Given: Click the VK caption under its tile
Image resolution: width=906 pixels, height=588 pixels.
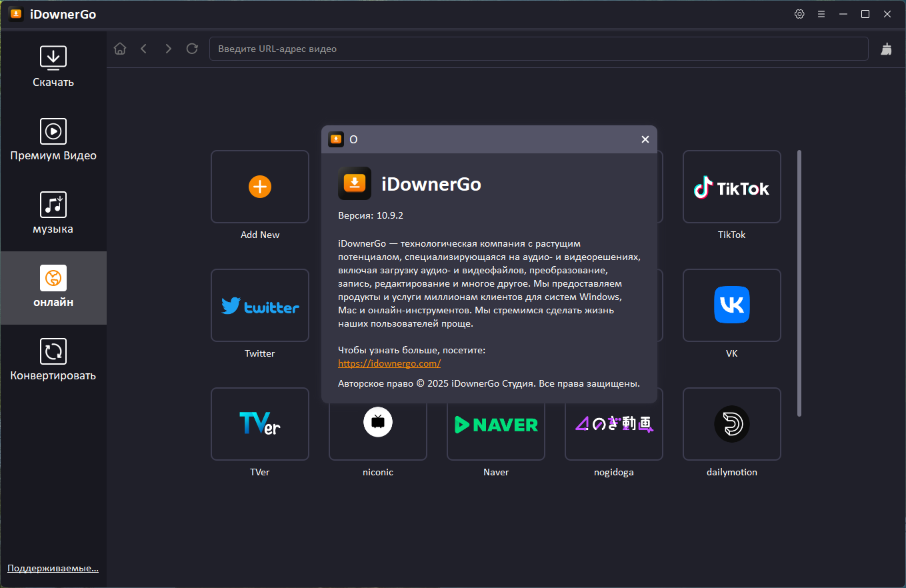Looking at the screenshot, I should pyautogui.click(x=732, y=353).
